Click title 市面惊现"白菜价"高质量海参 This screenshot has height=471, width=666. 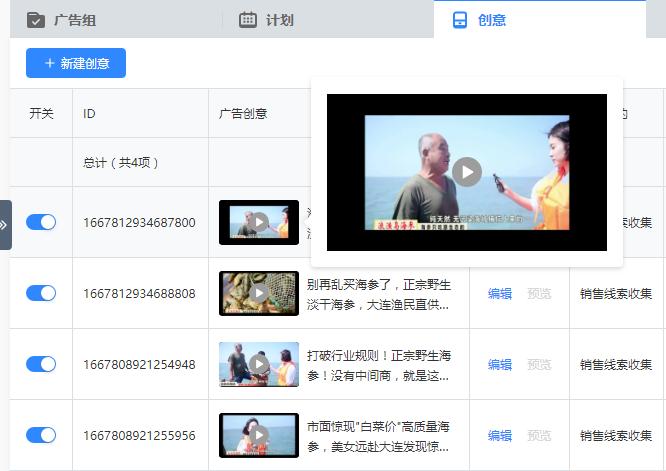[378, 436]
